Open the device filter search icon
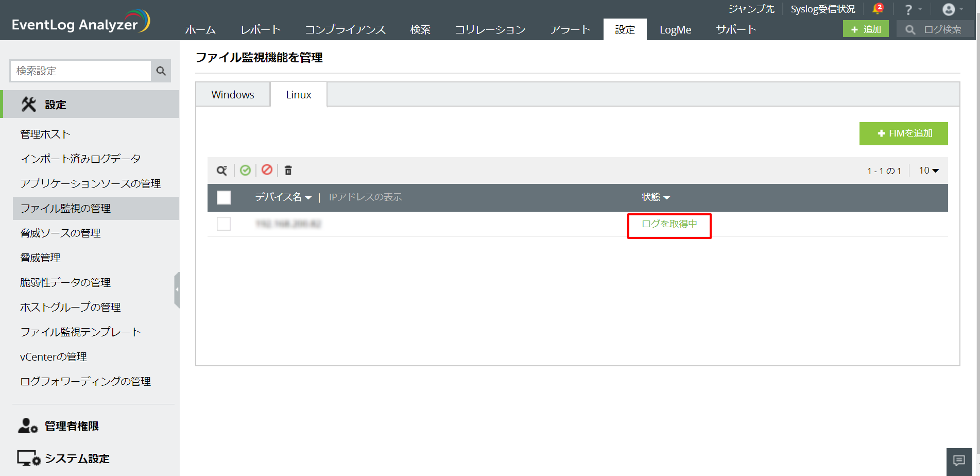The width and height of the screenshot is (980, 476). [222, 170]
